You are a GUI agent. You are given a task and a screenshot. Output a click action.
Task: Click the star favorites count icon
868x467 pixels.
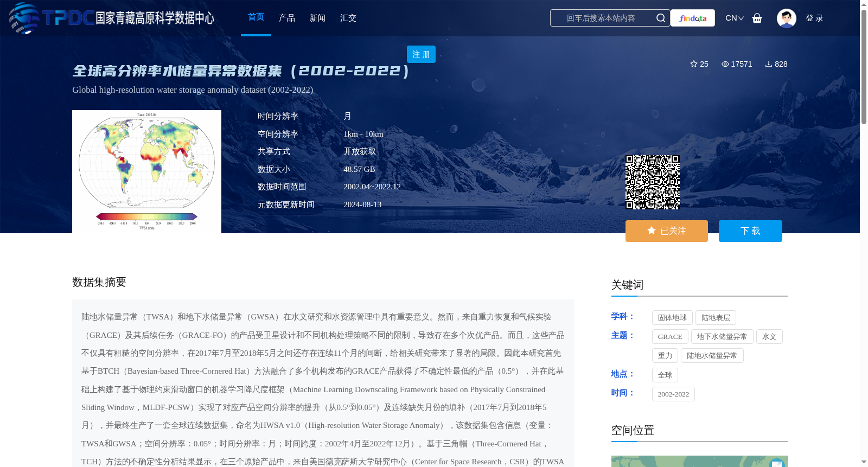pyautogui.click(x=693, y=64)
